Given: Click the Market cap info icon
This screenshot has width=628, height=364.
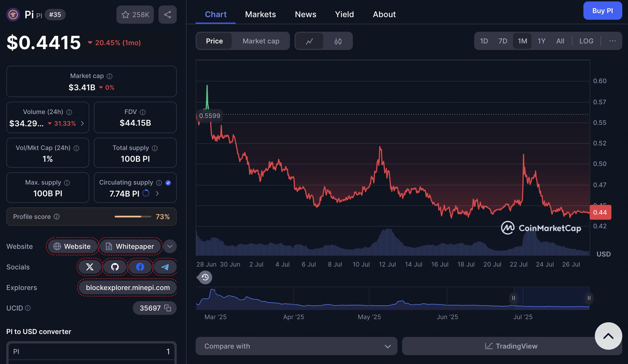Looking at the screenshot, I should tap(110, 76).
